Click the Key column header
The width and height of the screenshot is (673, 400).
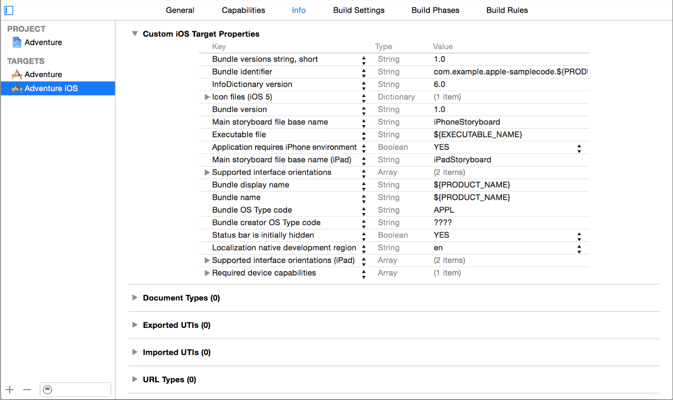[219, 46]
